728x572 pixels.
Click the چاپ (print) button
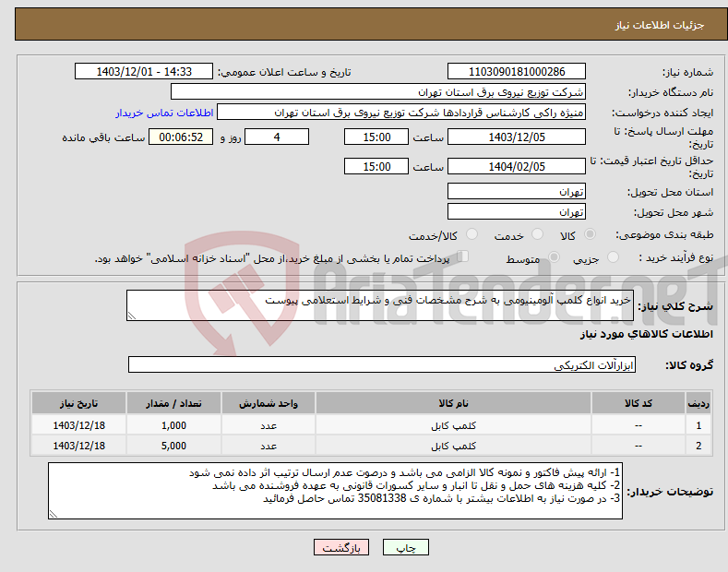pyautogui.click(x=405, y=548)
